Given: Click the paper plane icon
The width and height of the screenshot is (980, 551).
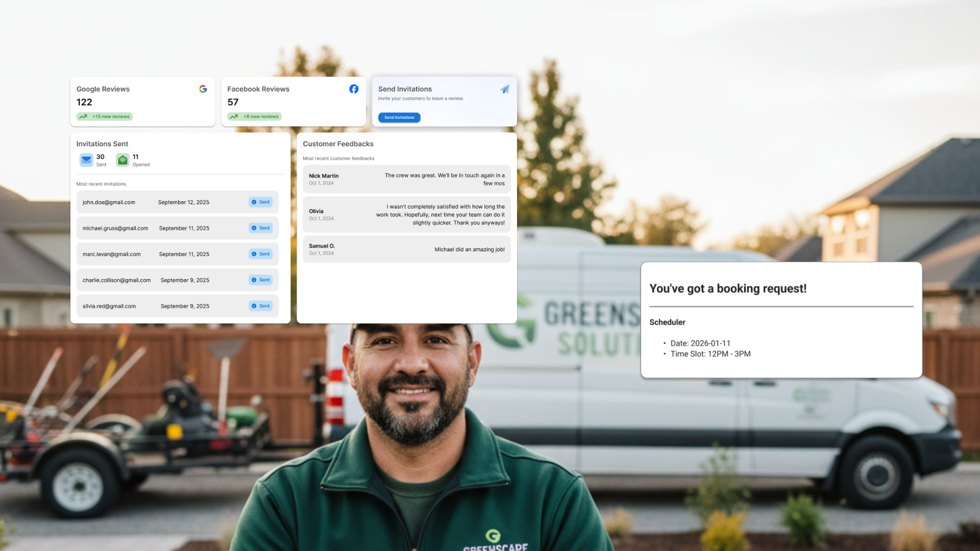Looking at the screenshot, I should click(505, 89).
